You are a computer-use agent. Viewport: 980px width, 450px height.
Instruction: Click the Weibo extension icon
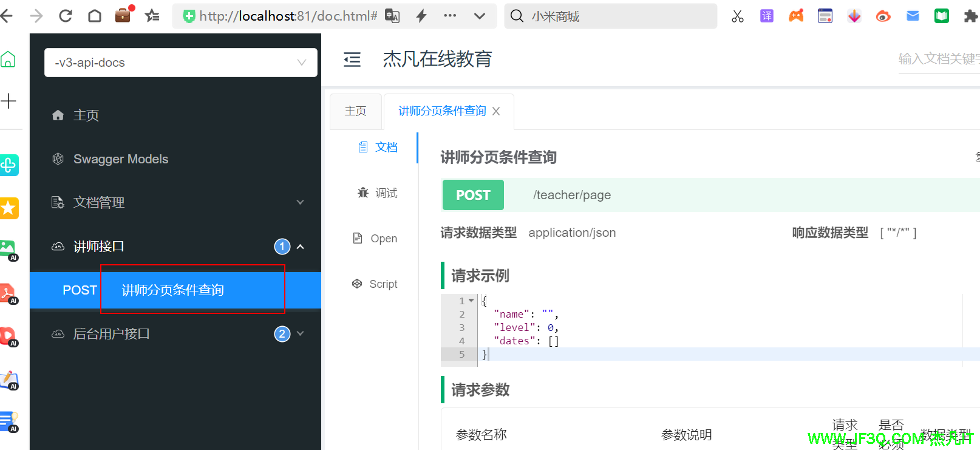[x=883, y=16]
